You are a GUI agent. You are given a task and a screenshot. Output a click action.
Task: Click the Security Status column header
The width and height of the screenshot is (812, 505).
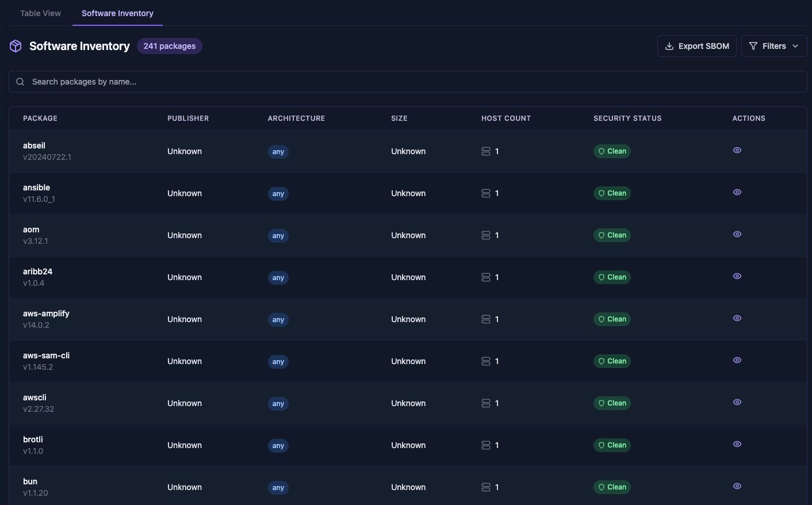pyautogui.click(x=627, y=118)
